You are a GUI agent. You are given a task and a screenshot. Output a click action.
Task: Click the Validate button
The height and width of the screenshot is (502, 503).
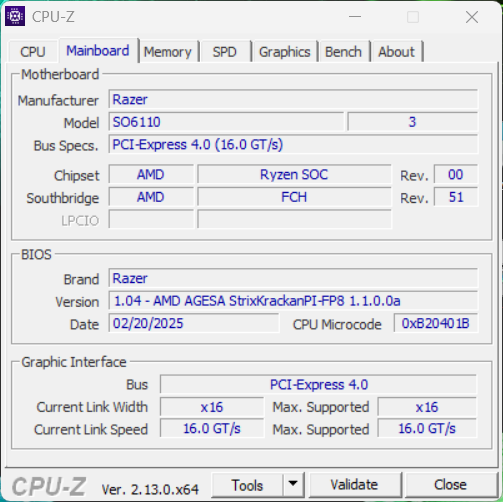[354, 485]
